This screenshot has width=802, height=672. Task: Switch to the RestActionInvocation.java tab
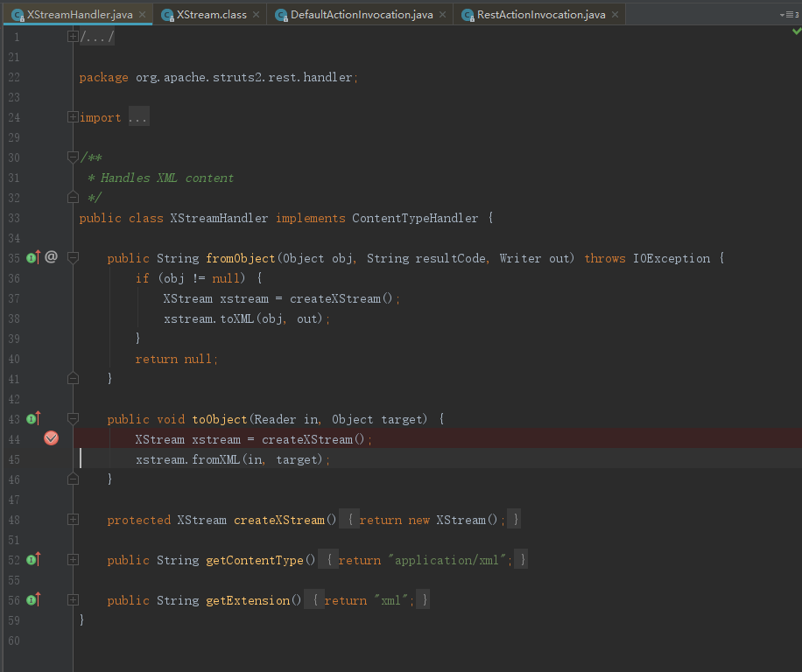pos(540,15)
